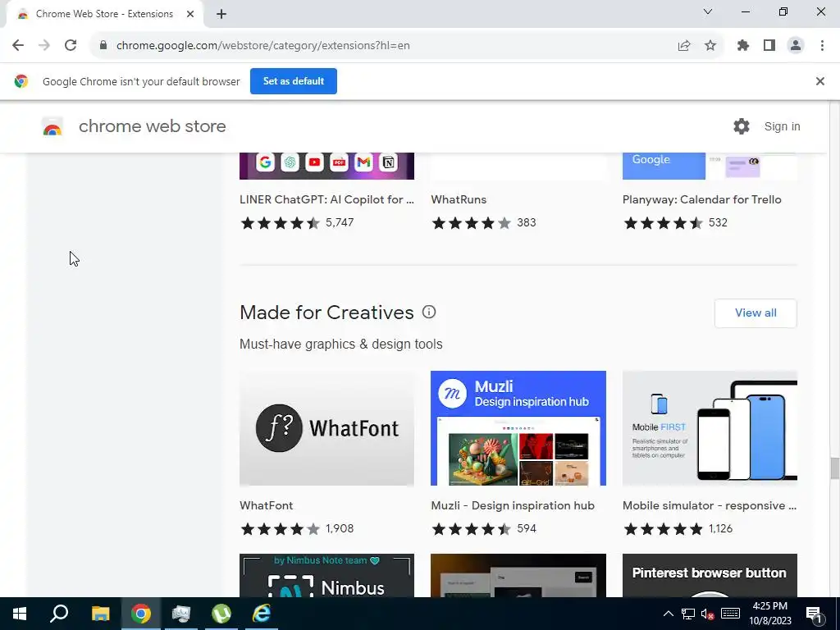840x630 pixels.
Task: Open the notification center icon
Action: (814, 614)
